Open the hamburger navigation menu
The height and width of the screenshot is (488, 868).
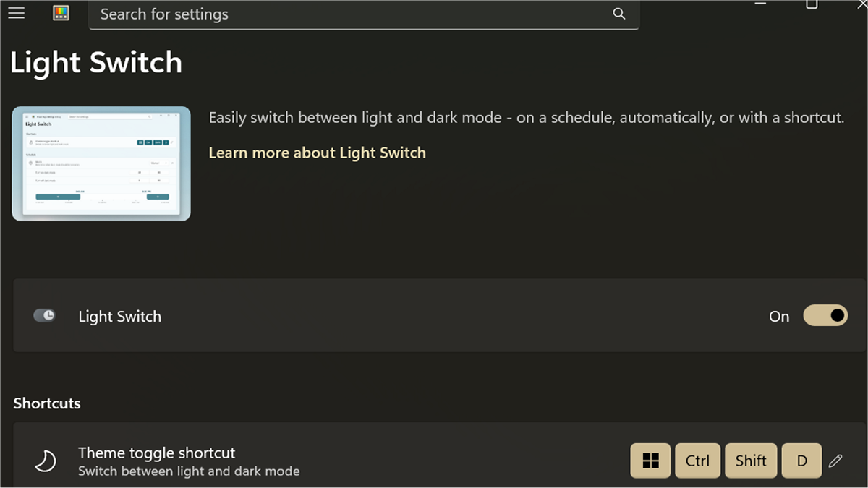pyautogui.click(x=17, y=13)
